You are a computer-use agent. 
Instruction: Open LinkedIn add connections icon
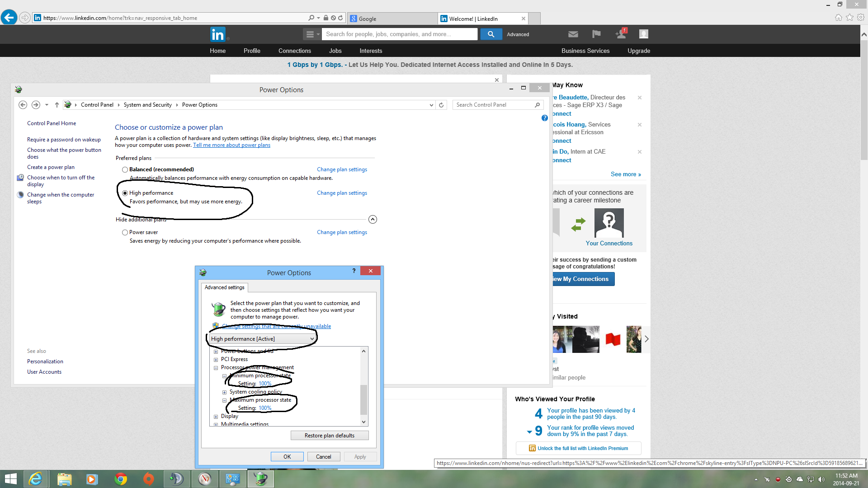point(620,34)
